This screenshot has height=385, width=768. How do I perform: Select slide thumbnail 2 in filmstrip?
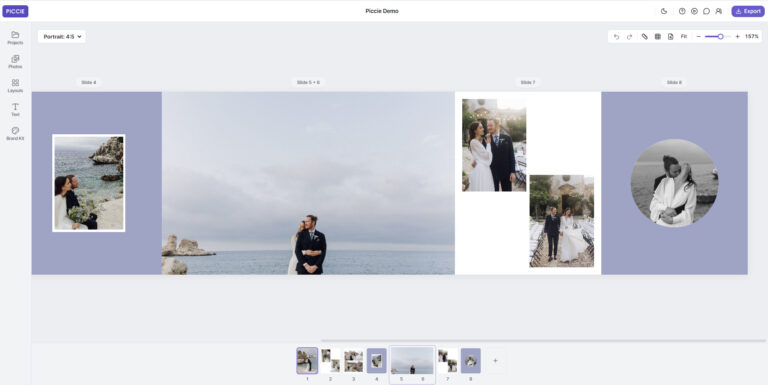(330, 361)
